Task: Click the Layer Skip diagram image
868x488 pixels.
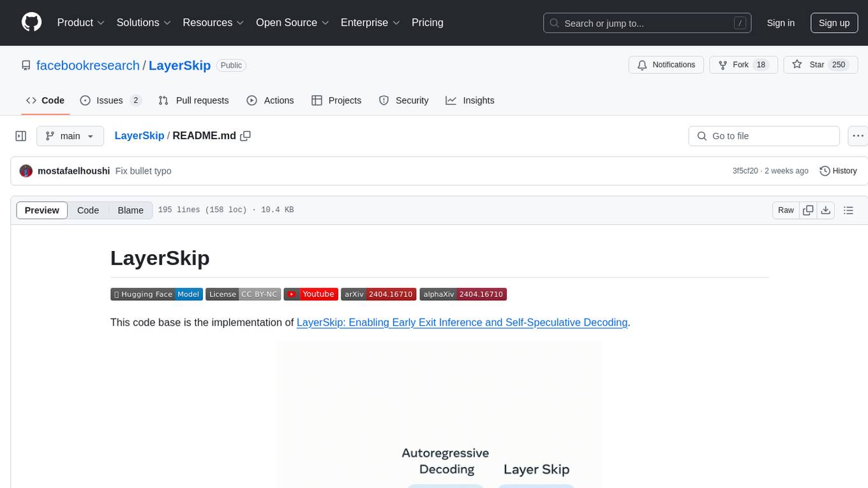Action: click(440, 415)
